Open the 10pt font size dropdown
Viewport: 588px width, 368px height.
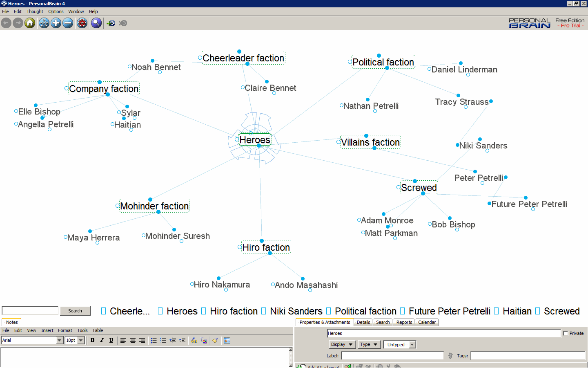[81, 340]
